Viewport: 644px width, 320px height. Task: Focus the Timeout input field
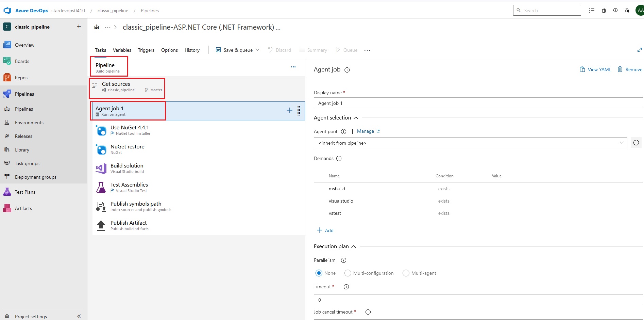478,300
